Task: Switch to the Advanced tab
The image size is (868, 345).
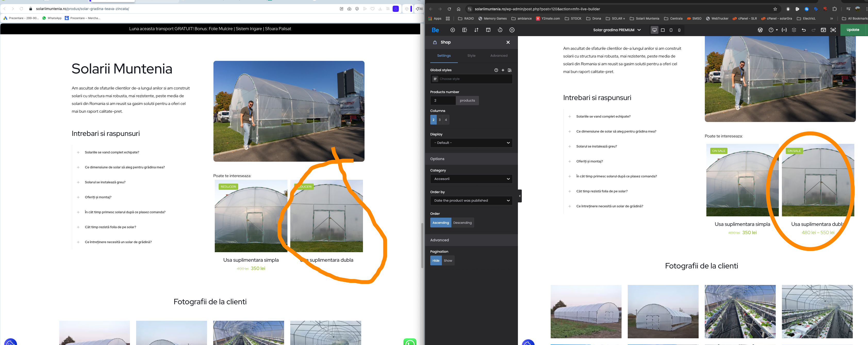Action: pos(499,56)
